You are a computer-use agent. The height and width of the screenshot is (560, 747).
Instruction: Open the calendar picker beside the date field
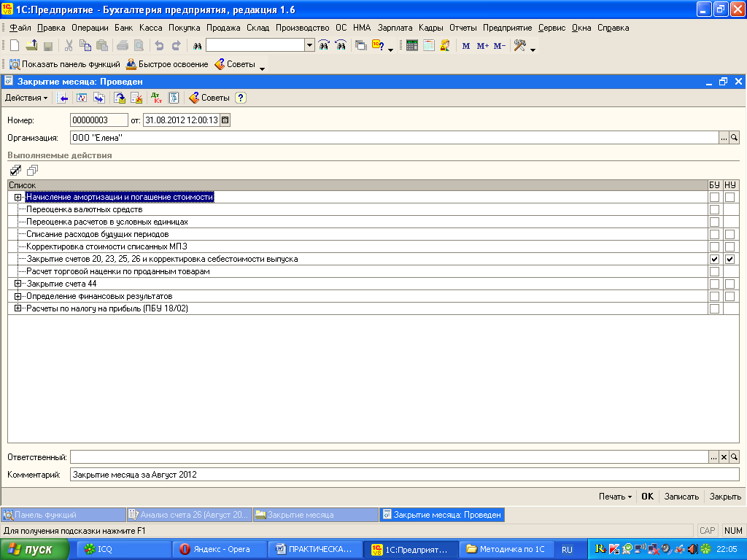pos(225,120)
